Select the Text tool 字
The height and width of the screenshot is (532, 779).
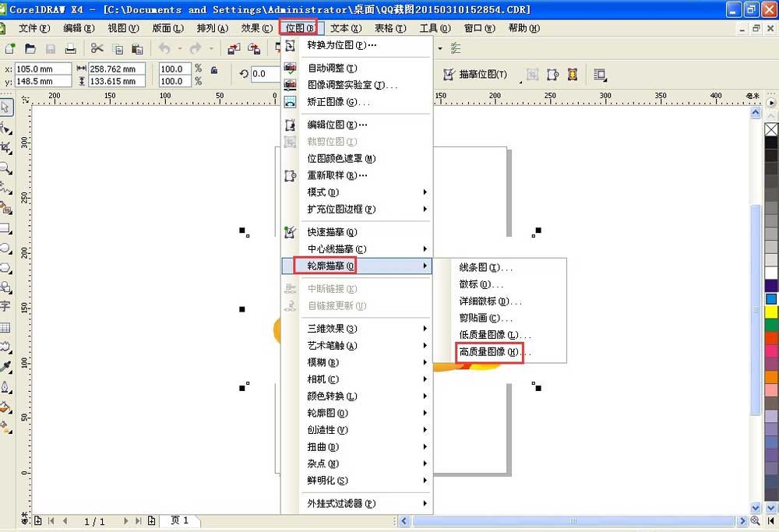[5, 306]
